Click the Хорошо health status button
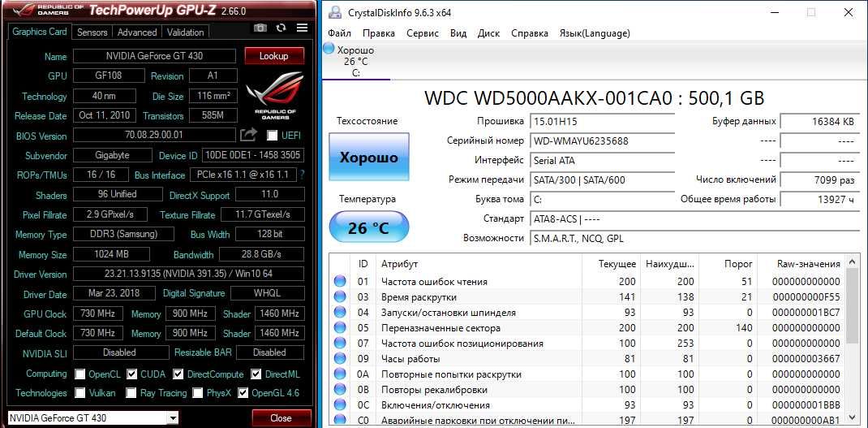This screenshot has width=868, height=428. click(x=368, y=157)
